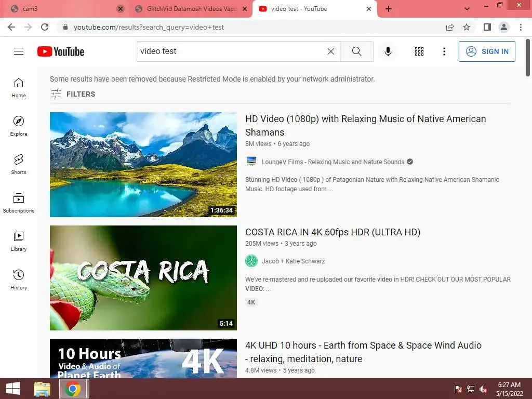The width and height of the screenshot is (532, 399).
Task: Click the network tray icon
Action: click(x=471, y=389)
